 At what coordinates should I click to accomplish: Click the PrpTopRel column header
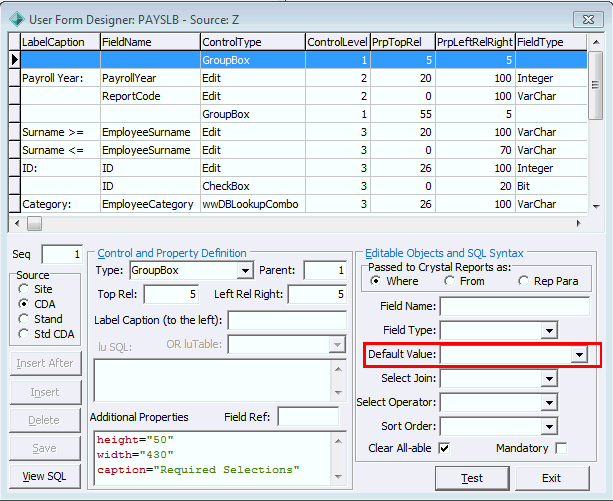click(403, 42)
